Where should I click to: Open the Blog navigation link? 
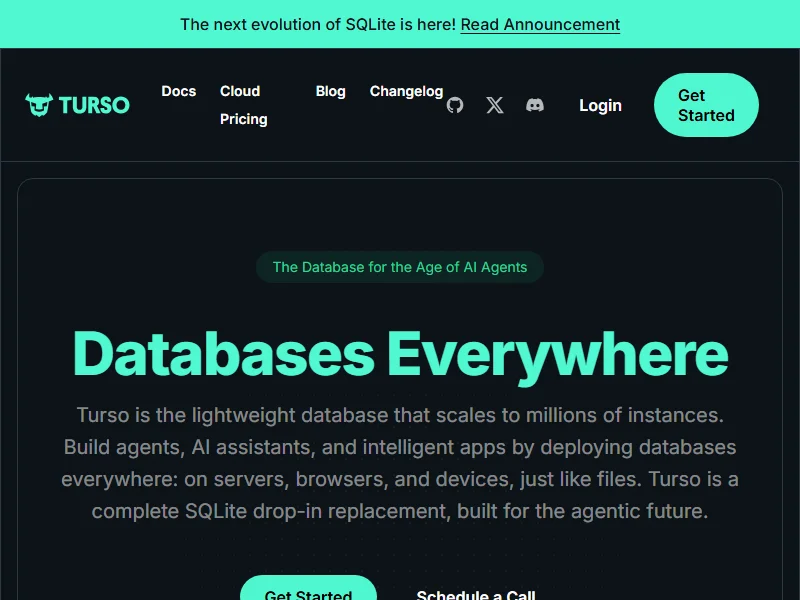(331, 91)
